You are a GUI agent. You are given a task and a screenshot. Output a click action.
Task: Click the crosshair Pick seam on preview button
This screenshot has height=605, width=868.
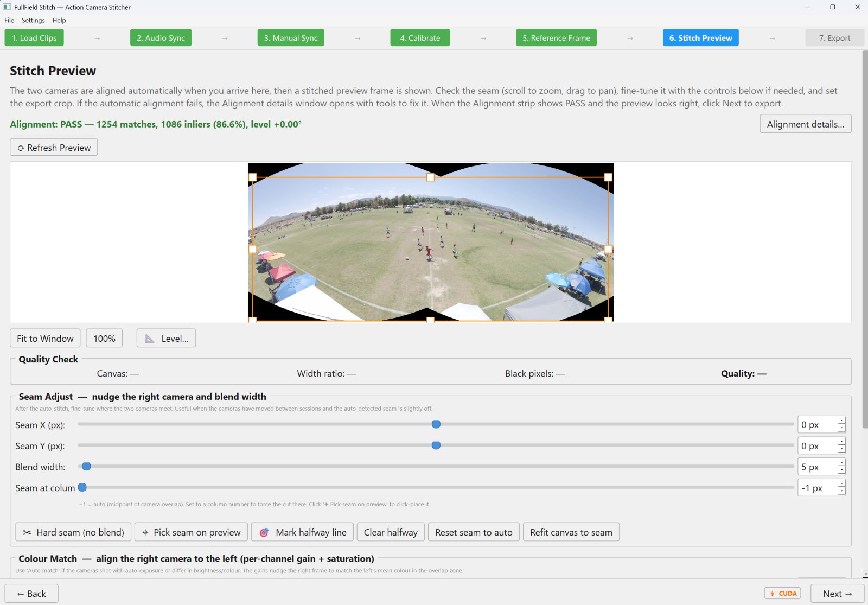[x=191, y=532]
